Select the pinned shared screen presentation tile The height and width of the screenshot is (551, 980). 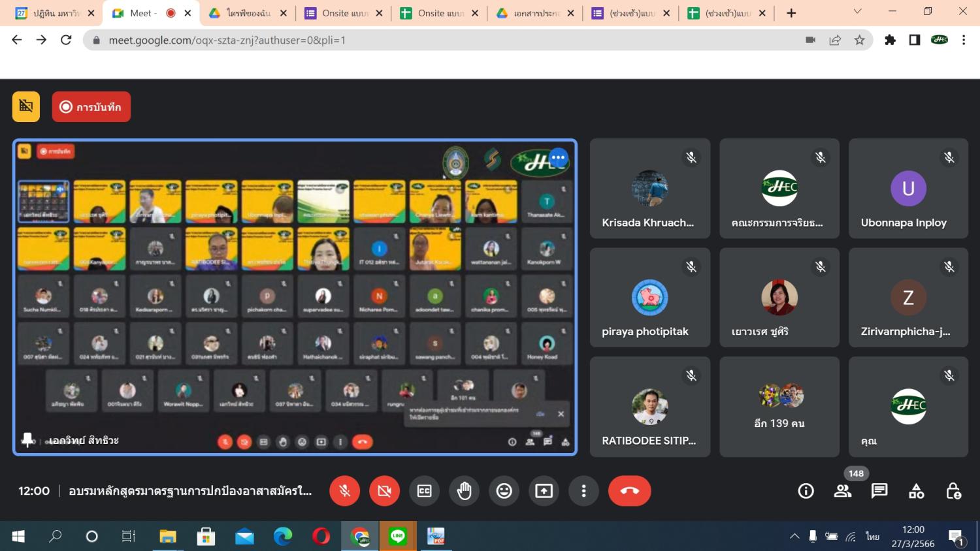point(295,296)
